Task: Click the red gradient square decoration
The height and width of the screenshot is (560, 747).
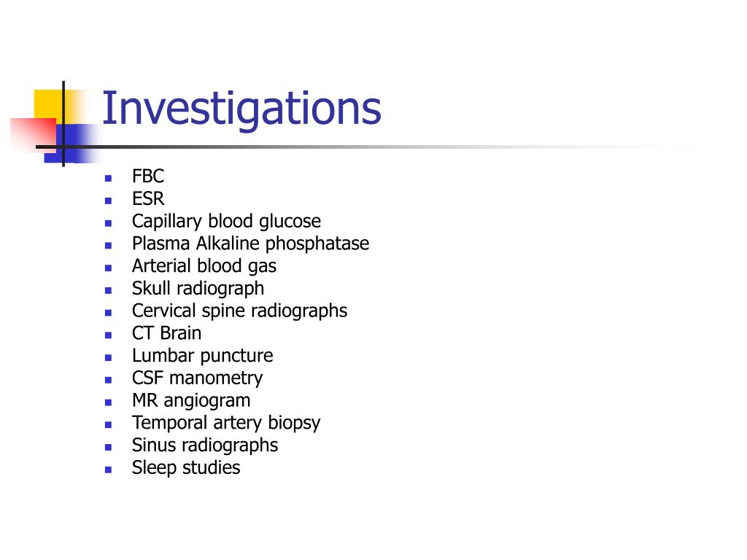Action: tap(34, 135)
